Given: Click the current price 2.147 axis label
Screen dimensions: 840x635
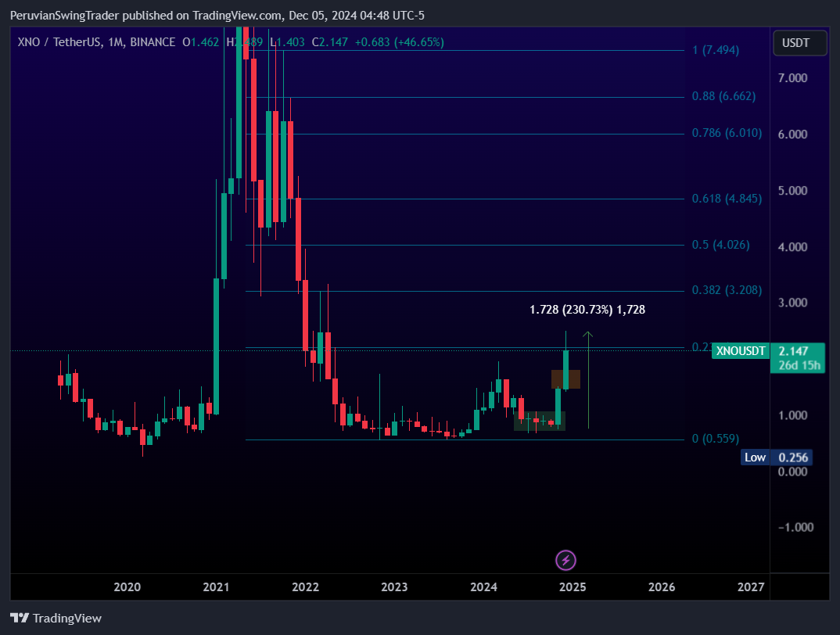Looking at the screenshot, I should click(x=798, y=357).
